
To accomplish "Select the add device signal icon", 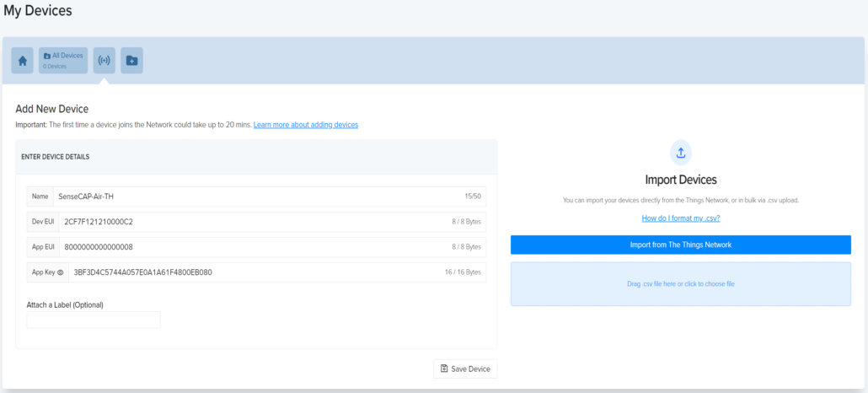I will [104, 61].
